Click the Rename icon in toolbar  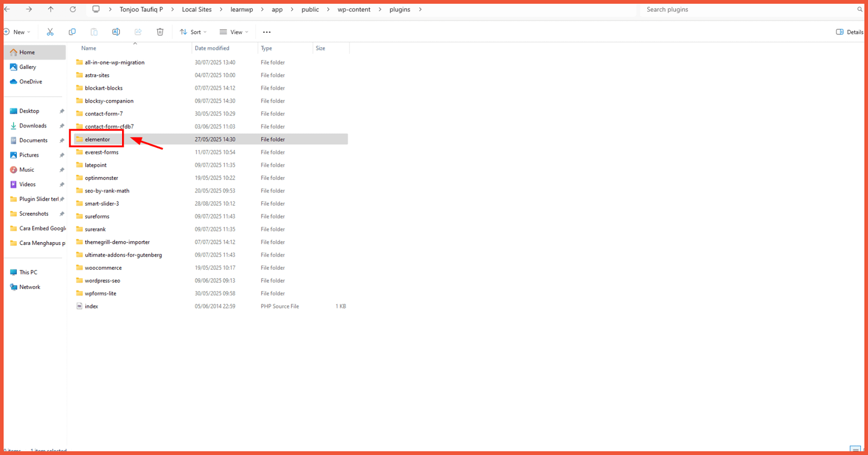tap(116, 32)
